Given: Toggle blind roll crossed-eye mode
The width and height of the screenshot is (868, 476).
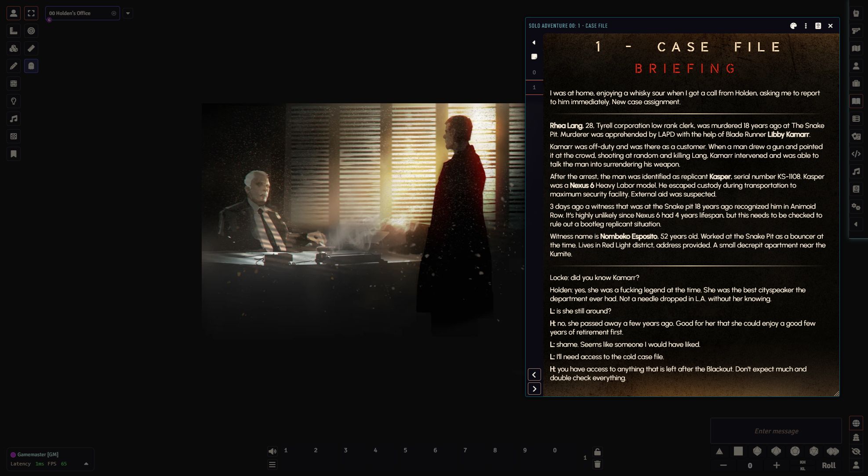Looking at the screenshot, I should click(x=856, y=451).
